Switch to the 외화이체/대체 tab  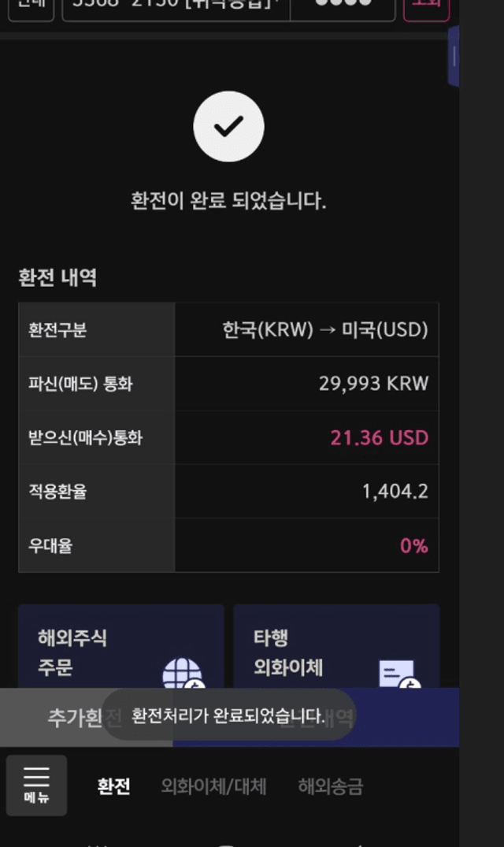[213, 786]
